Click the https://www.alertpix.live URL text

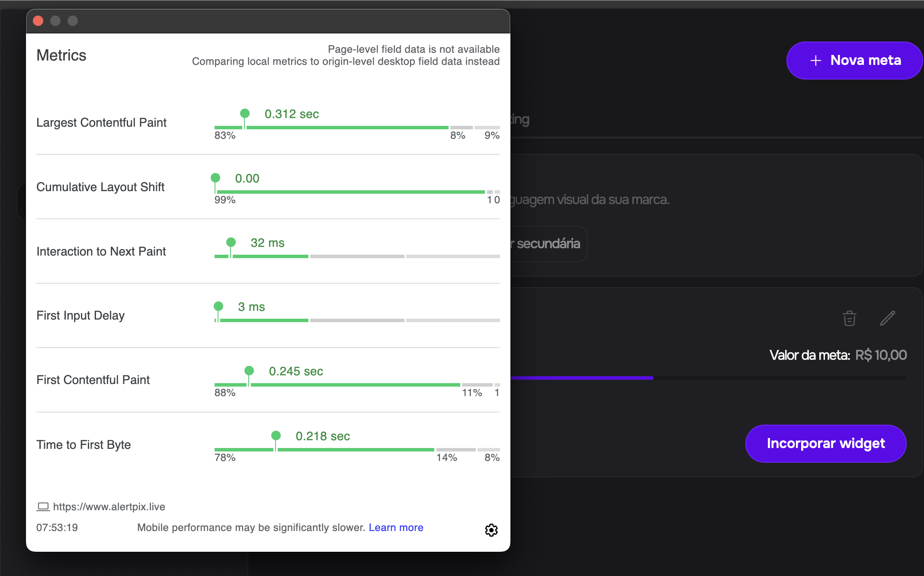click(x=109, y=506)
